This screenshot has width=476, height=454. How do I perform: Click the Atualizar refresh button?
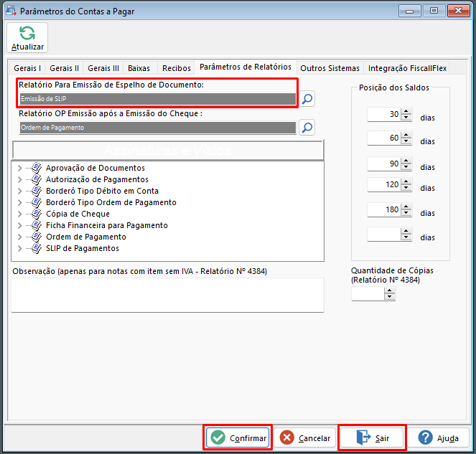(x=27, y=38)
